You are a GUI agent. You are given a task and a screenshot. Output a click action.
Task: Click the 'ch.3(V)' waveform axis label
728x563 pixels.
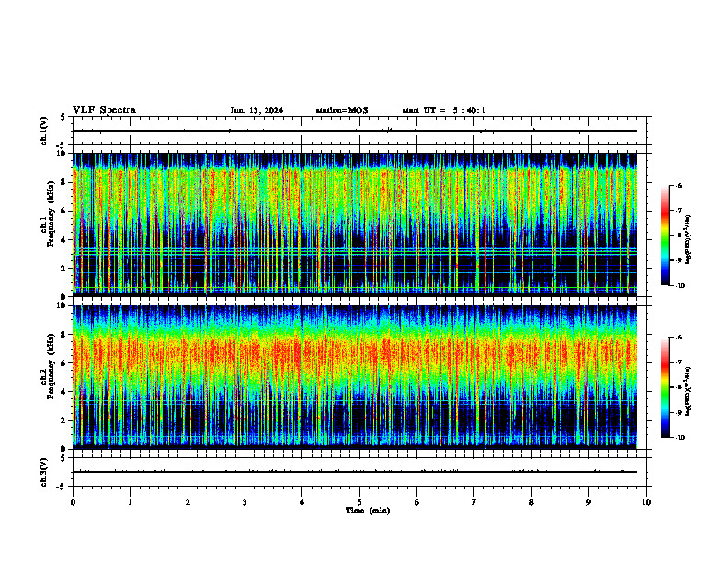pos(44,472)
